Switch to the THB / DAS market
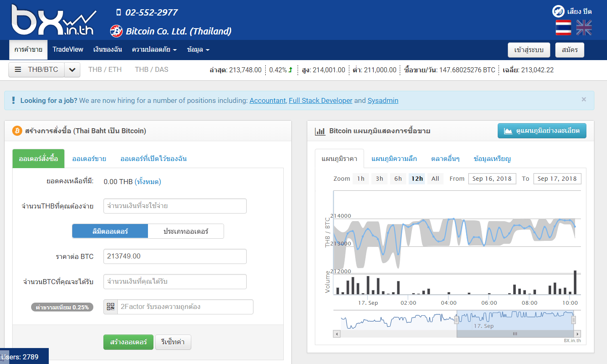The width and height of the screenshot is (607, 364). (x=152, y=70)
